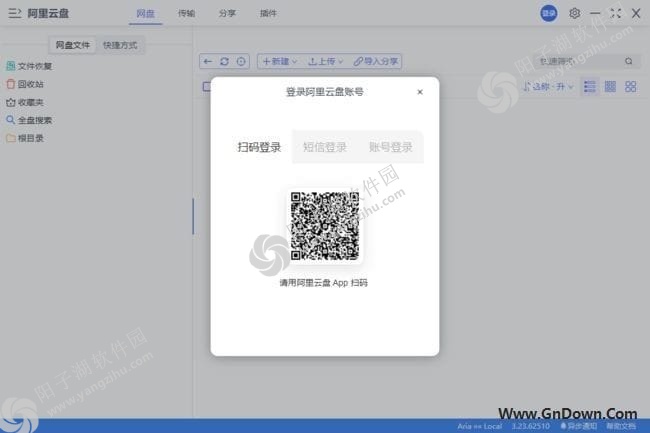Open 全盘搜索 in the sidebar
The height and width of the screenshot is (433, 650).
(29, 120)
